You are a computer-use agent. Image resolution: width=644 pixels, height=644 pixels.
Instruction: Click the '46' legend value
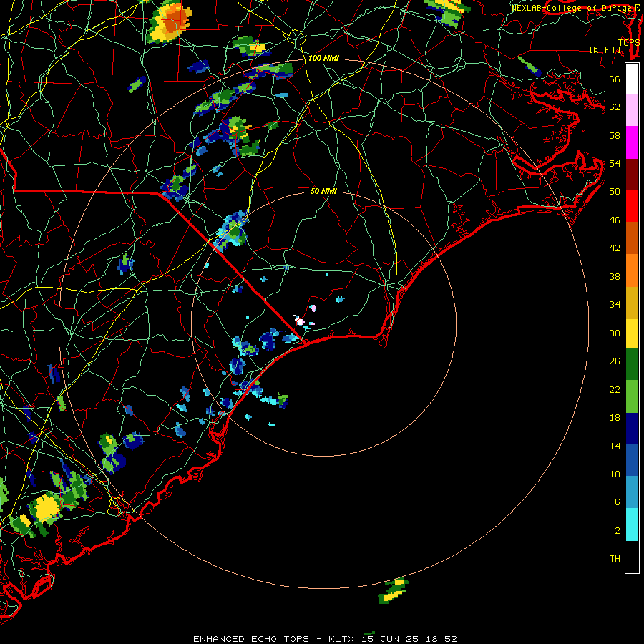point(615,220)
